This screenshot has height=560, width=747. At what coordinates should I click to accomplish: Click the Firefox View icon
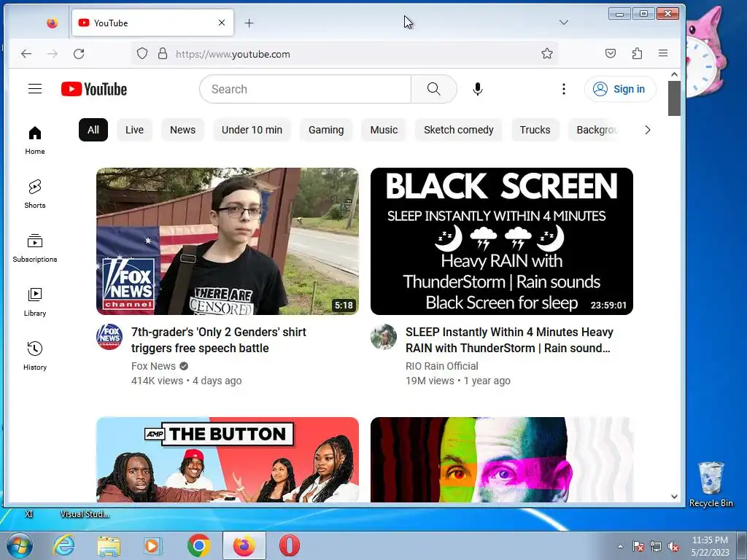tap(52, 23)
